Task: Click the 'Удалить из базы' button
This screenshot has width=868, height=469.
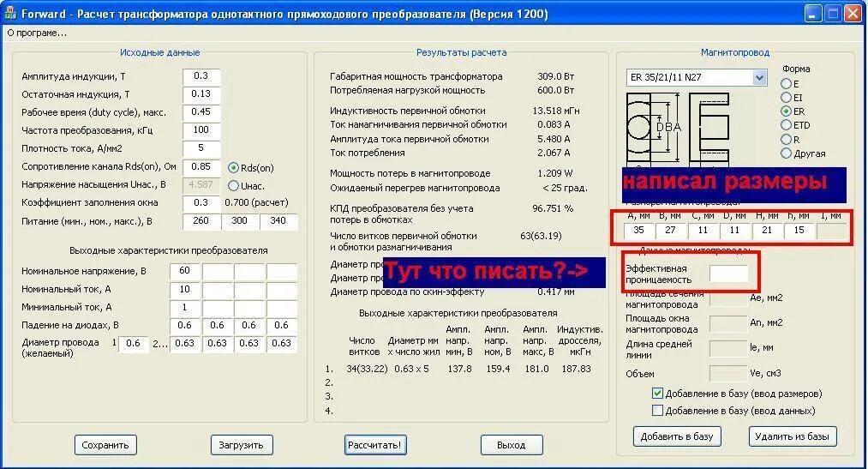Action: click(x=792, y=436)
